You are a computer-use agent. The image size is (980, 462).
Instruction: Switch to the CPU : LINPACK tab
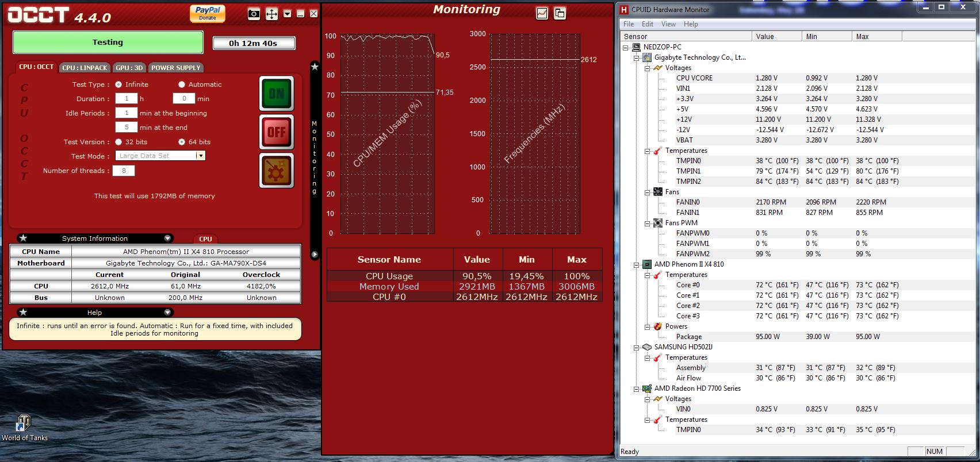click(85, 68)
